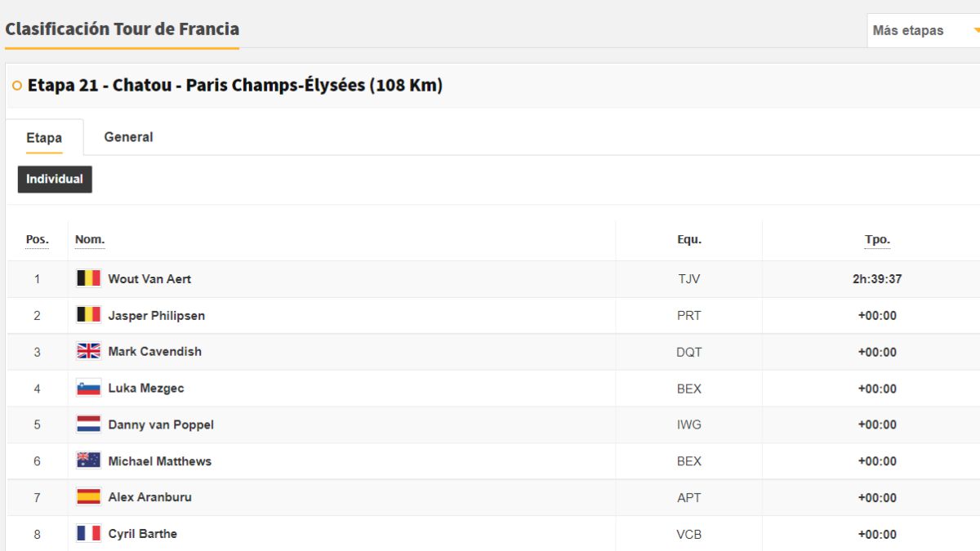Select the Etapa tab

coord(44,137)
